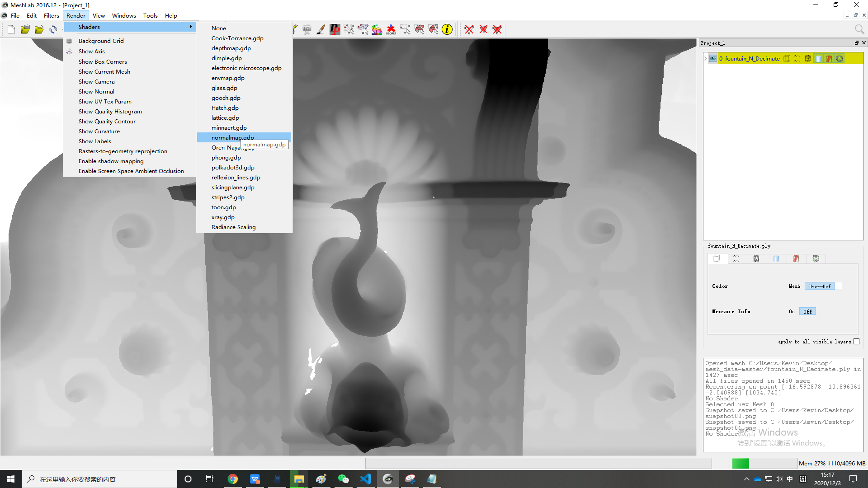Set Measure Info to Off
The height and width of the screenshot is (488, 868).
pyautogui.click(x=807, y=311)
